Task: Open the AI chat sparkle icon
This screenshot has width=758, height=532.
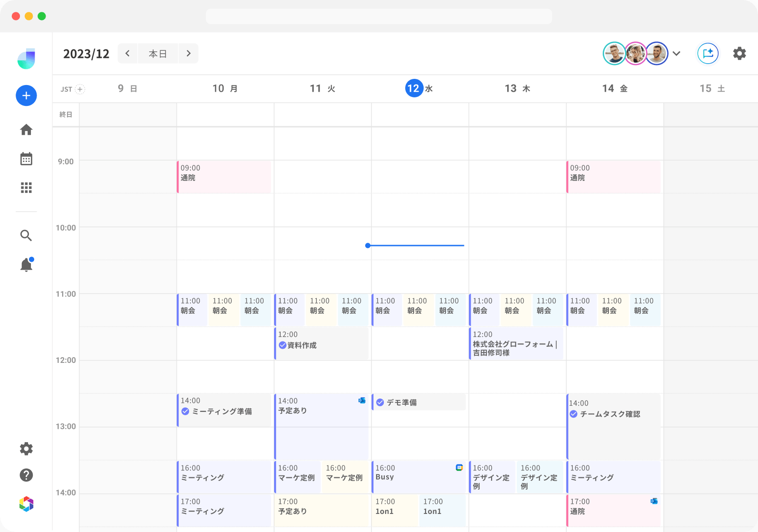Action: (x=708, y=53)
